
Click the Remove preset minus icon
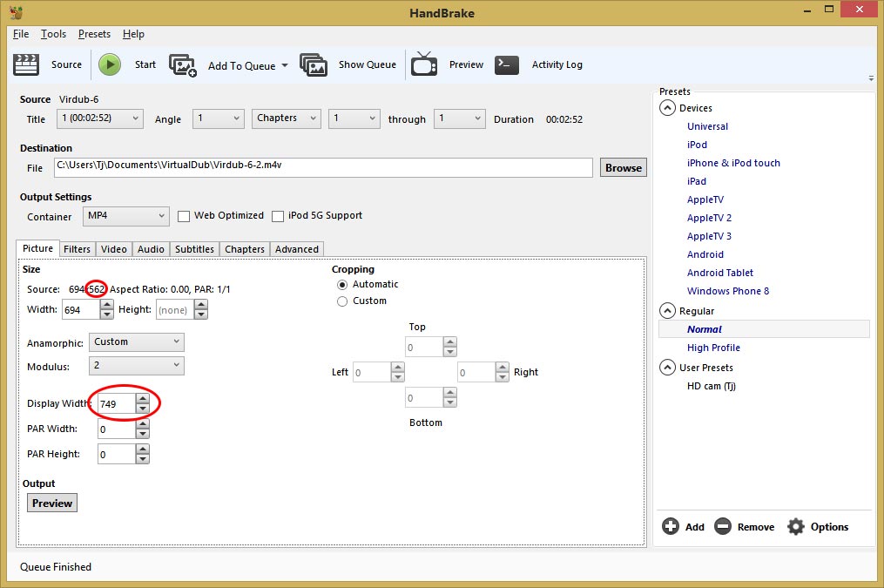coord(722,526)
